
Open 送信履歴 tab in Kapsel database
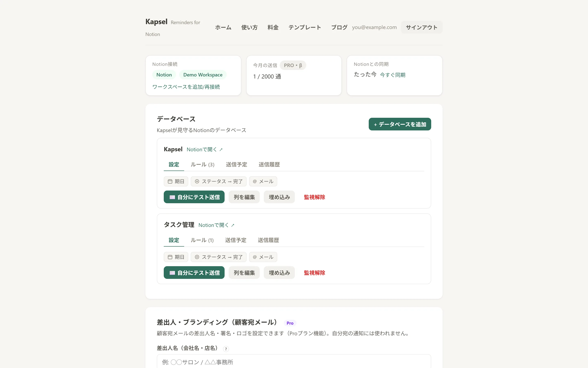(269, 165)
